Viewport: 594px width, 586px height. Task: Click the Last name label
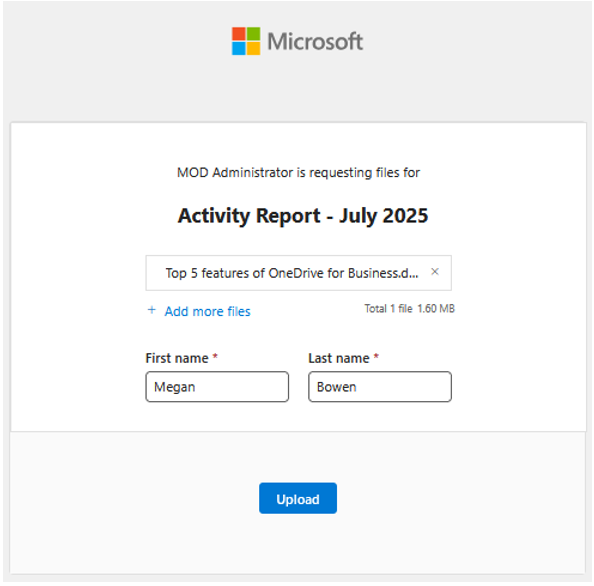click(x=339, y=358)
